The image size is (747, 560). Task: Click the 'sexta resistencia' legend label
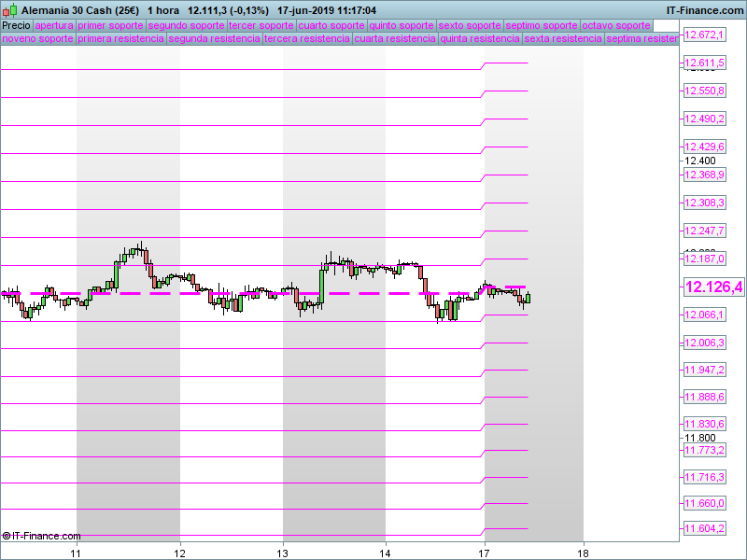click(x=562, y=39)
